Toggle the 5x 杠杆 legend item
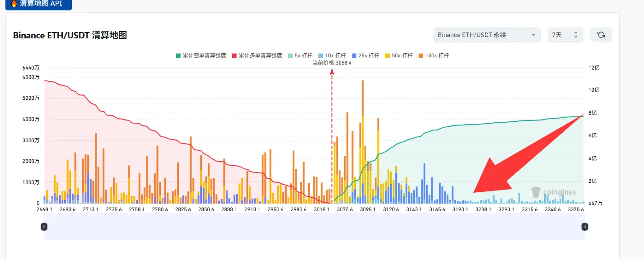 [300, 56]
